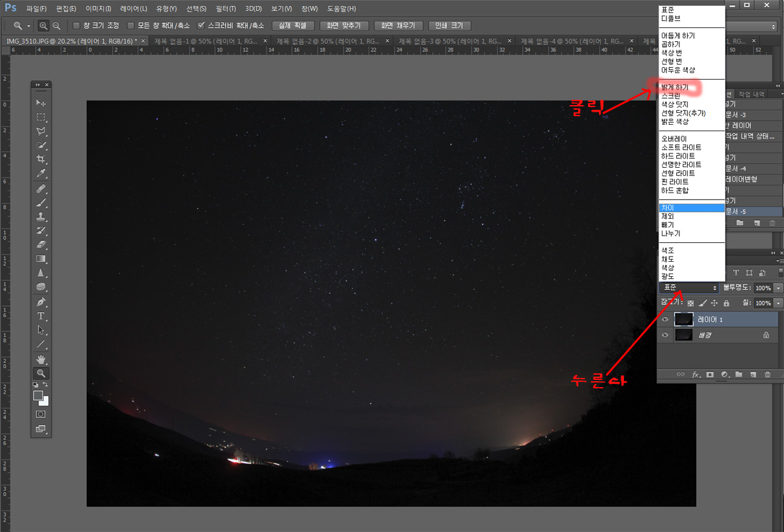Create a new layer
Screen dimensions: 784x532
coord(753,375)
